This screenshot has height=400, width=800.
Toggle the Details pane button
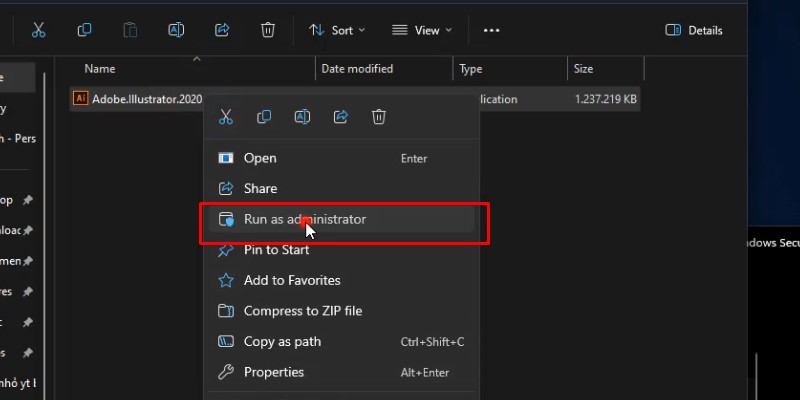(693, 30)
